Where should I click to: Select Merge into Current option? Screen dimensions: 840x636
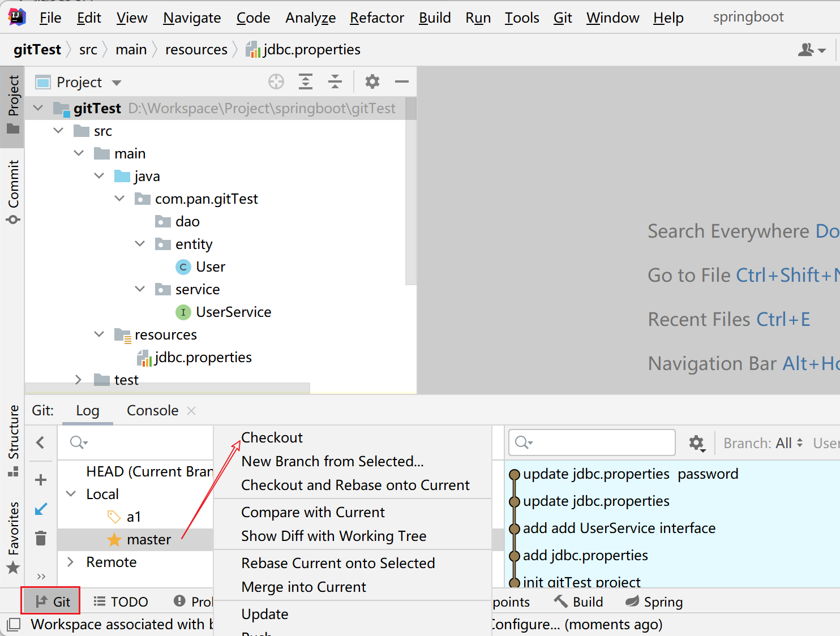point(303,587)
